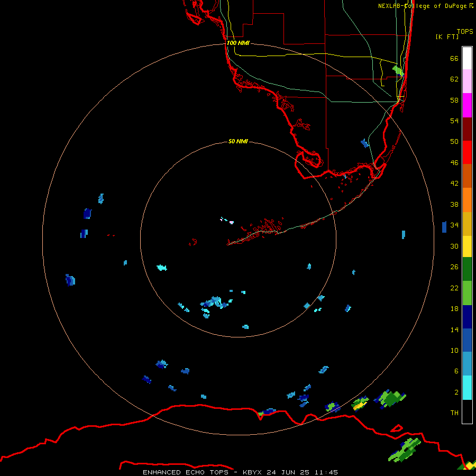Select the magenta swatch in the color scale
This screenshot has height=476, width=476.
pyautogui.click(x=467, y=105)
